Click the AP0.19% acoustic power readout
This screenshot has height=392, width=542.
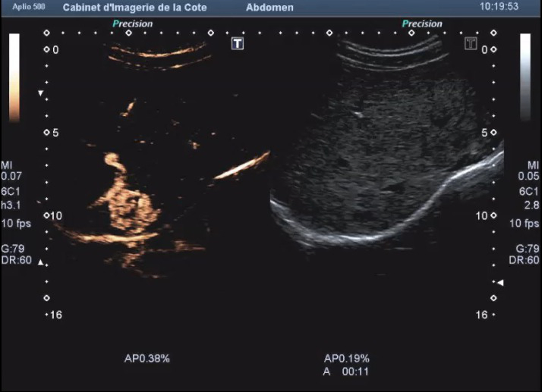point(347,358)
